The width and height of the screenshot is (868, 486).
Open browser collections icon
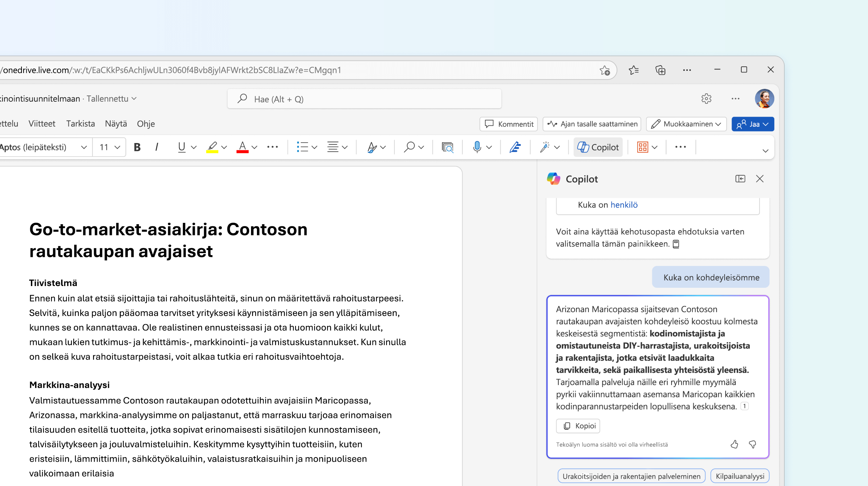660,70
